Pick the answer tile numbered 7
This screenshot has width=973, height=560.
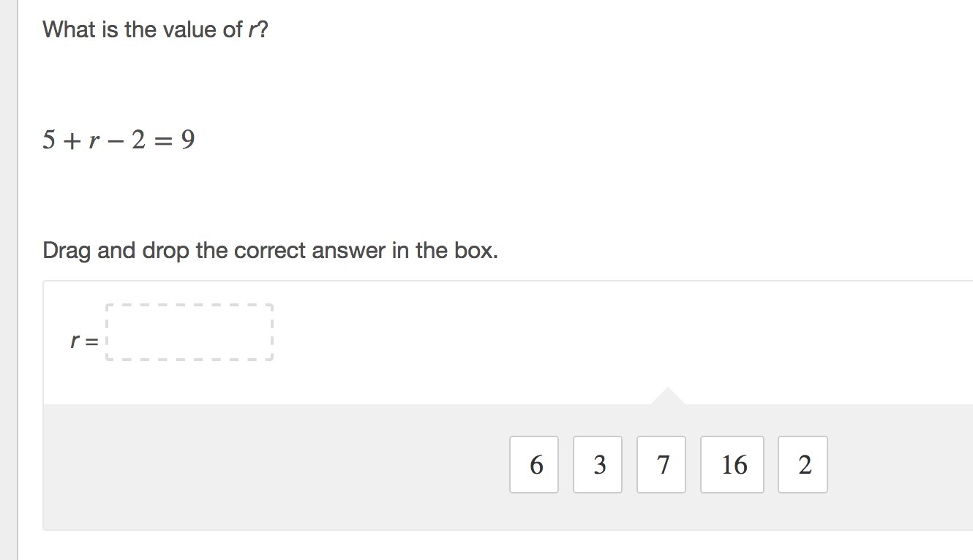tap(661, 464)
